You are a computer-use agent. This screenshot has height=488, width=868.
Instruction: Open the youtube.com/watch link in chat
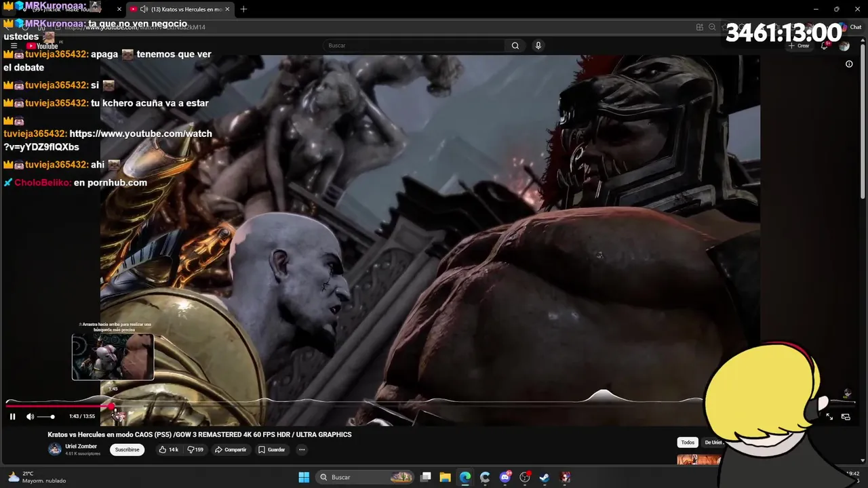(x=108, y=140)
